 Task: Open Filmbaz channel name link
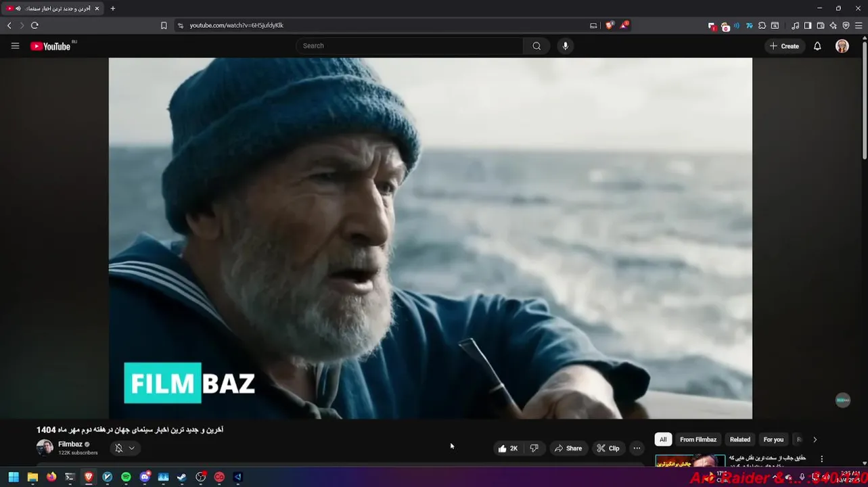(x=70, y=444)
